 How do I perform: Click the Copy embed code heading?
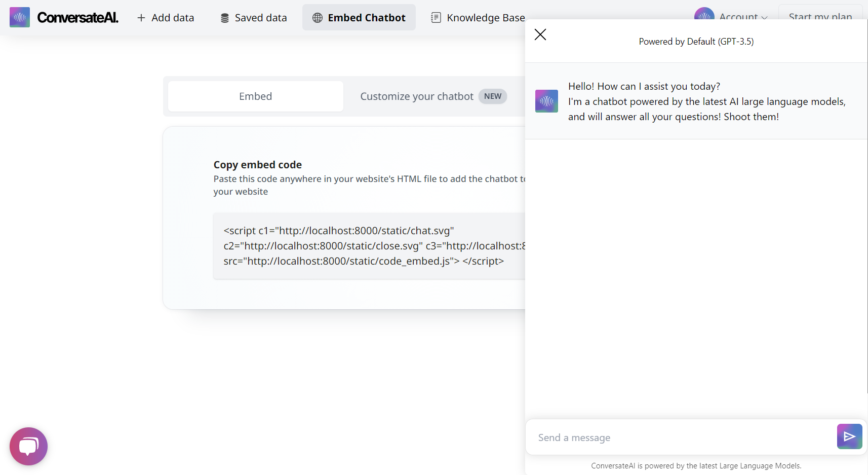258,165
